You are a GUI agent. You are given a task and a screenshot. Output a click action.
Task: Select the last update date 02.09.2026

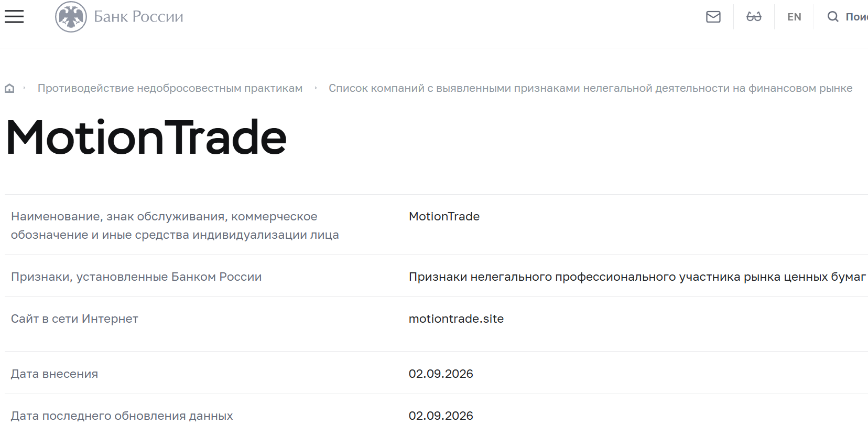point(441,416)
